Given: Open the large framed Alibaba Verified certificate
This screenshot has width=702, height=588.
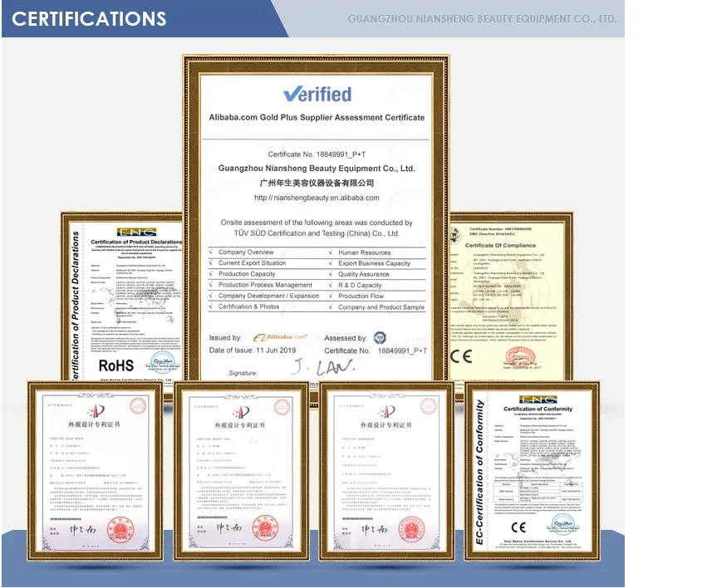Looking at the screenshot, I should 316,219.
